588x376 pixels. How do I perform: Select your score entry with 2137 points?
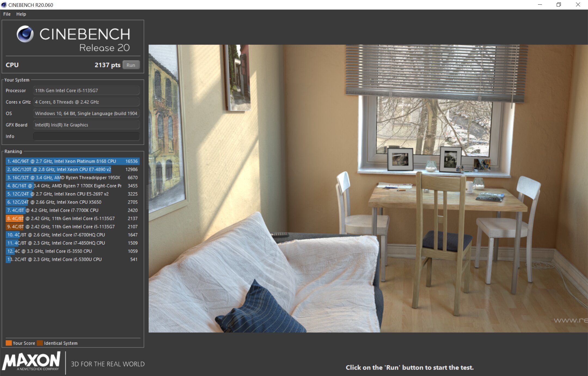[x=72, y=219]
